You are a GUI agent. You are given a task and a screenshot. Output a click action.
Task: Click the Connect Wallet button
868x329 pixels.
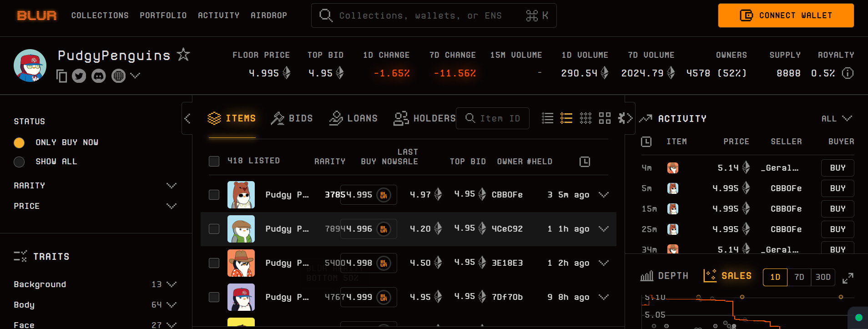point(786,15)
